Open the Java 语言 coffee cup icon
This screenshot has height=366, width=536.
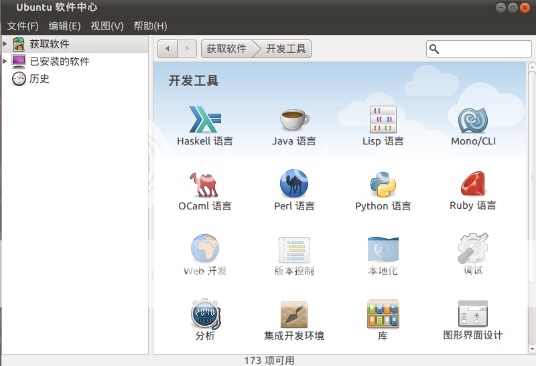pos(294,120)
